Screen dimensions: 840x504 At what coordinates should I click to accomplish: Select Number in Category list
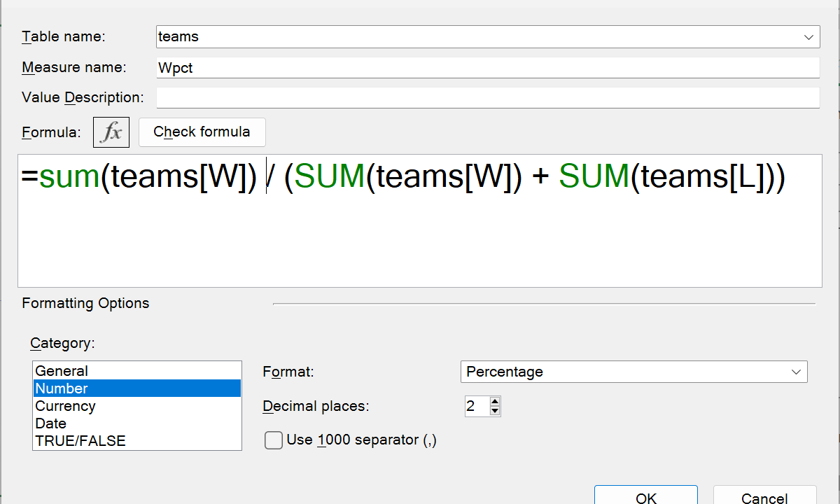pyautogui.click(x=62, y=388)
